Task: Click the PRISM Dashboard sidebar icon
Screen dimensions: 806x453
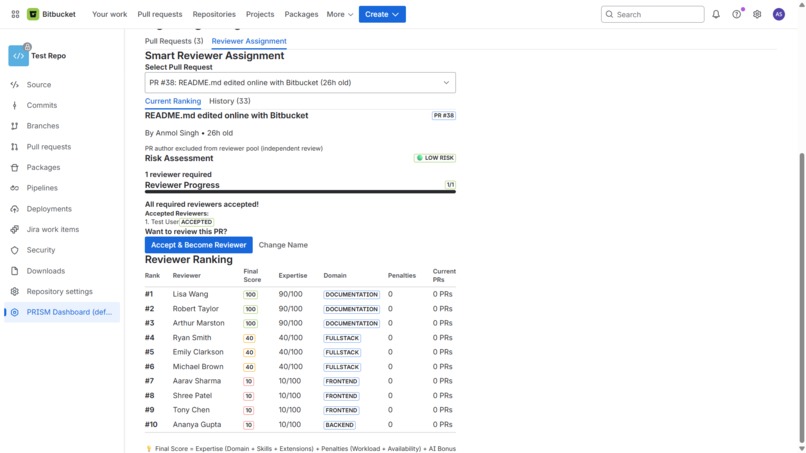Action: coord(14,312)
